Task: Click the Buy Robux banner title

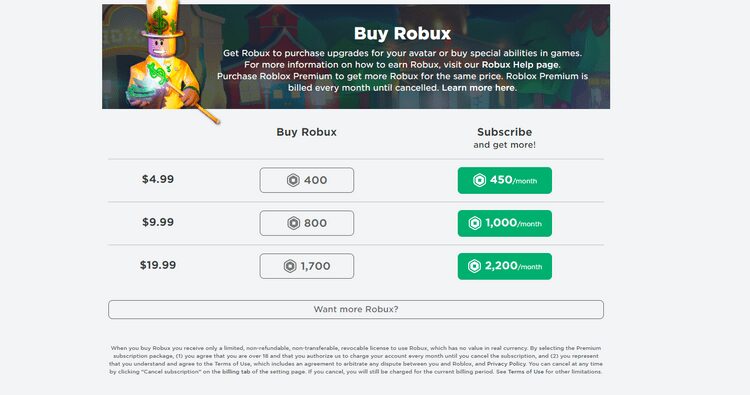Action: click(x=402, y=33)
